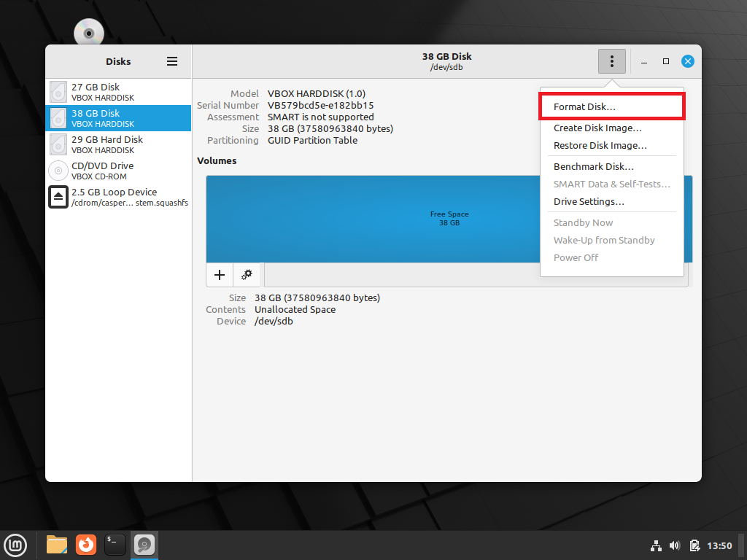
Task: Select Create Disk Image… menu entry
Action: pos(612,128)
